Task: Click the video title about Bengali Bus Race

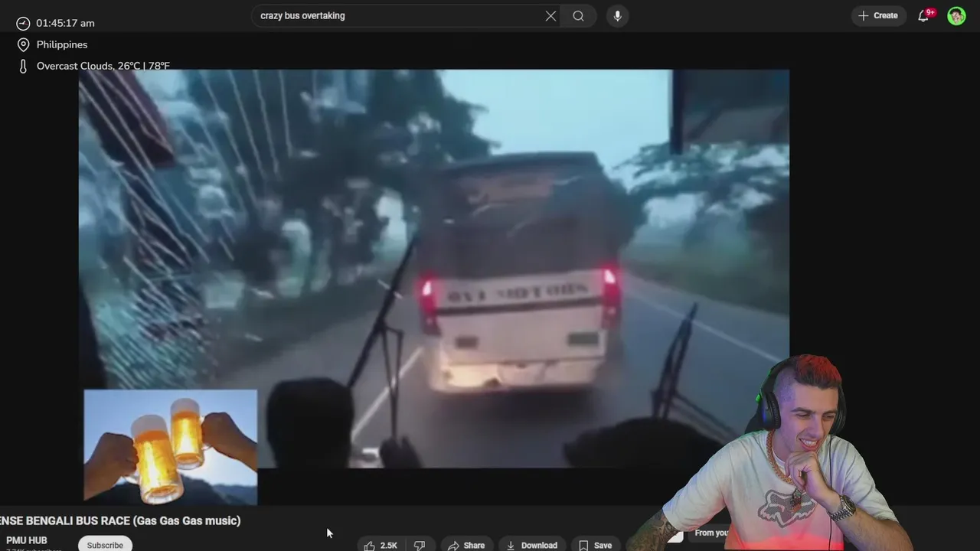Action: click(120, 521)
